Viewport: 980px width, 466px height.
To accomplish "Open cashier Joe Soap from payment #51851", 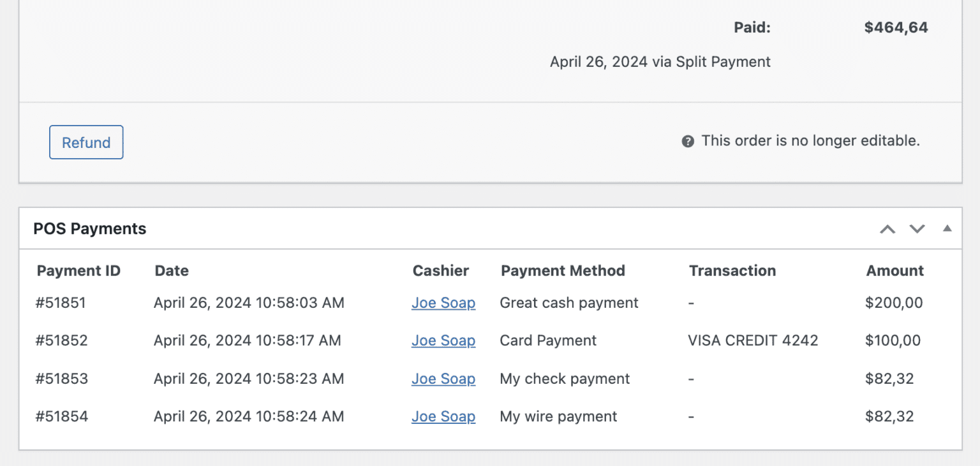I will point(443,303).
